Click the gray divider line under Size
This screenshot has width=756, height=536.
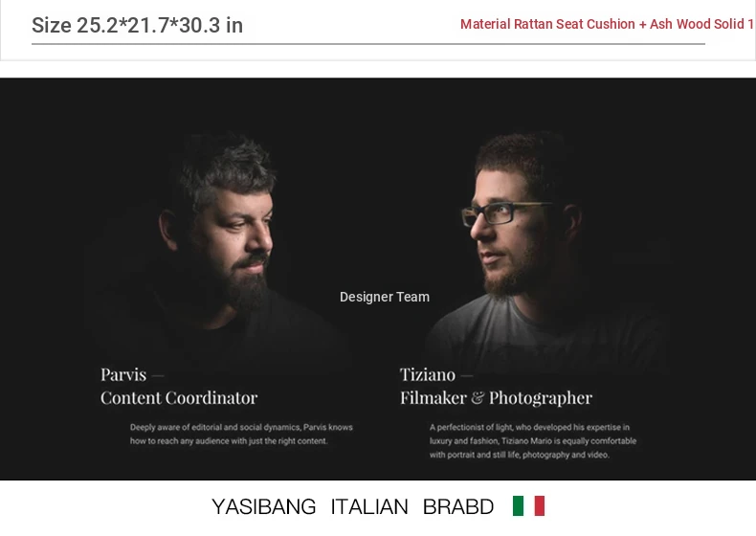(368, 44)
